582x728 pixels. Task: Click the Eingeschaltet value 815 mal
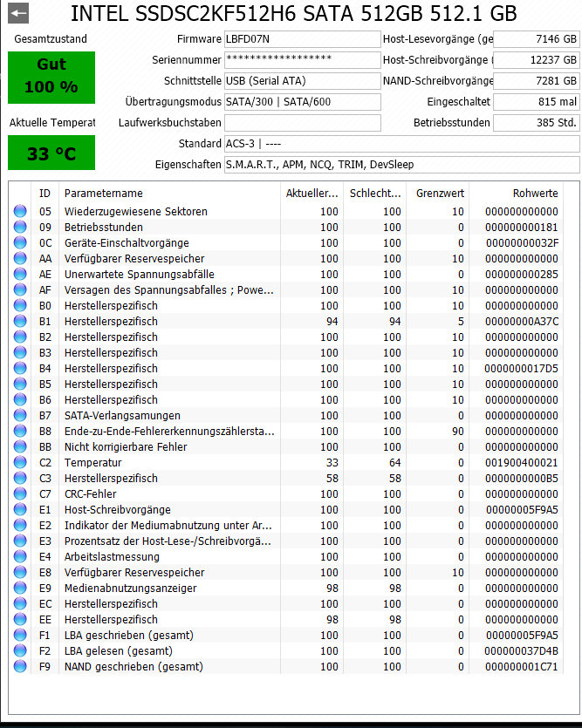click(x=537, y=102)
